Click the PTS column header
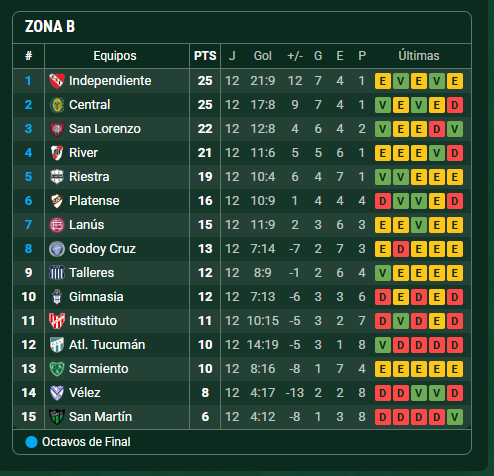494x476 pixels. (205, 56)
